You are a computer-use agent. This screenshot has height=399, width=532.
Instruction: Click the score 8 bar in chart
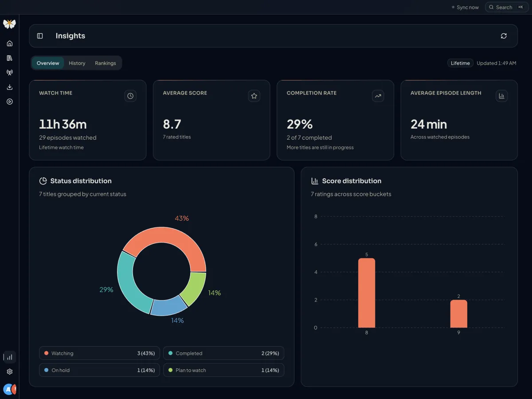(x=367, y=293)
